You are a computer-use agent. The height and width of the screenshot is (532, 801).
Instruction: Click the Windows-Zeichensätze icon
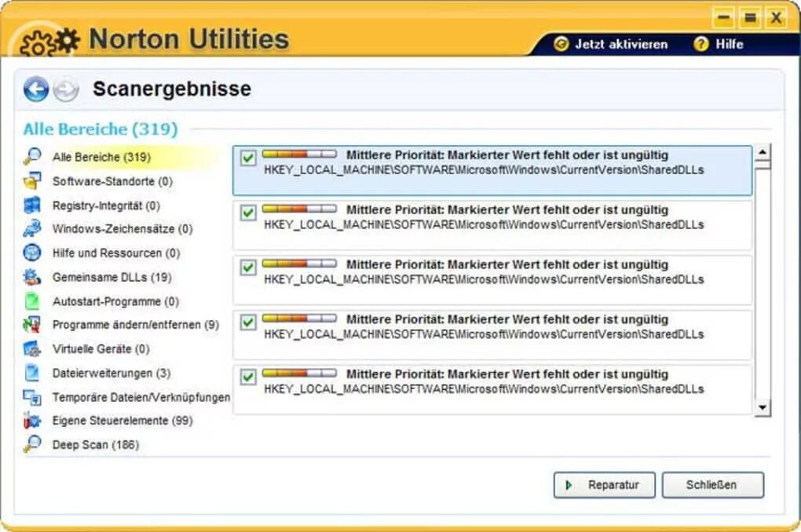click(x=32, y=228)
